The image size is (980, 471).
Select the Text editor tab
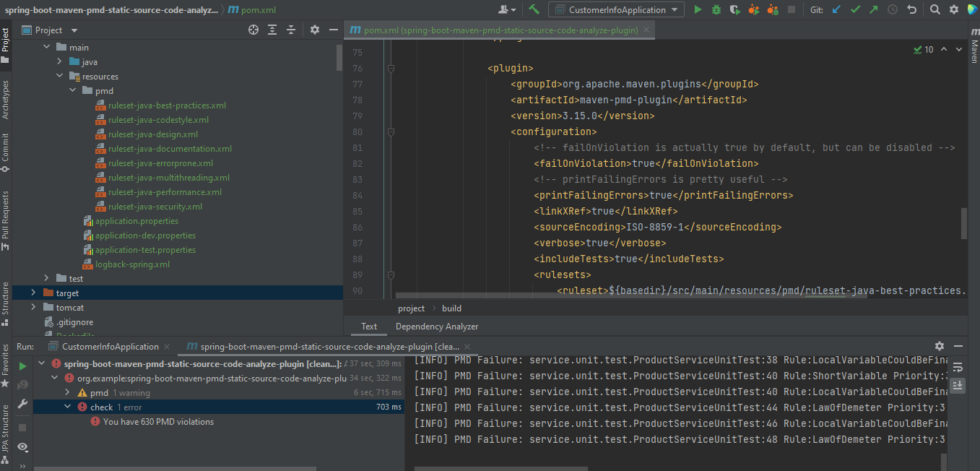tap(369, 327)
